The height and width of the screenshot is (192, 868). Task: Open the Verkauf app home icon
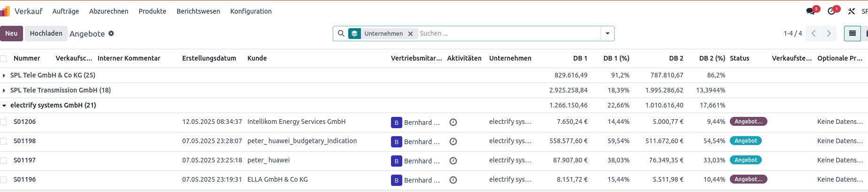point(5,11)
